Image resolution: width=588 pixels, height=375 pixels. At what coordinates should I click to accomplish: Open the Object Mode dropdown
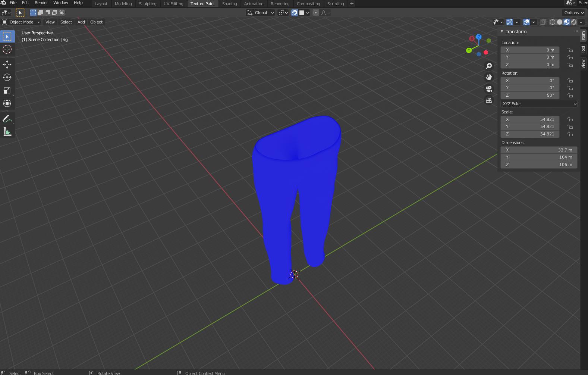click(x=21, y=22)
